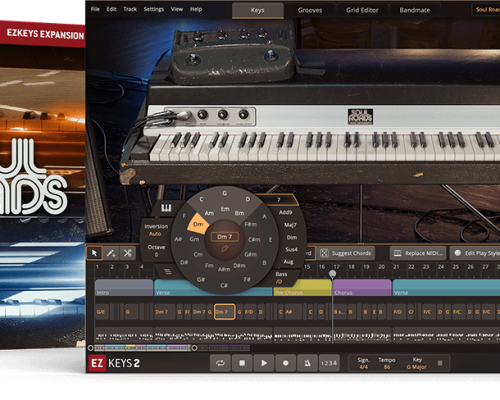Pick the Am chord on the chord wheel
Screen dimensions: 500x400
[209, 213]
